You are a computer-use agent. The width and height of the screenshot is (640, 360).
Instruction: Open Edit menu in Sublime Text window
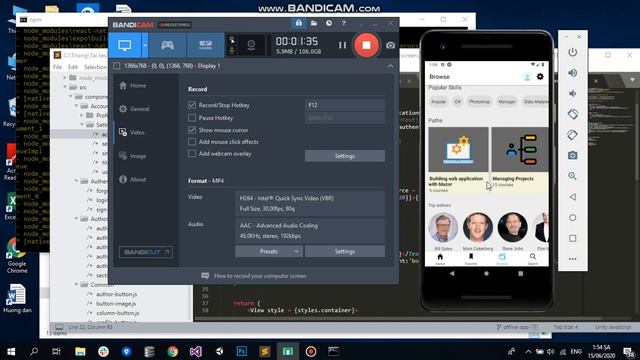[73, 67]
